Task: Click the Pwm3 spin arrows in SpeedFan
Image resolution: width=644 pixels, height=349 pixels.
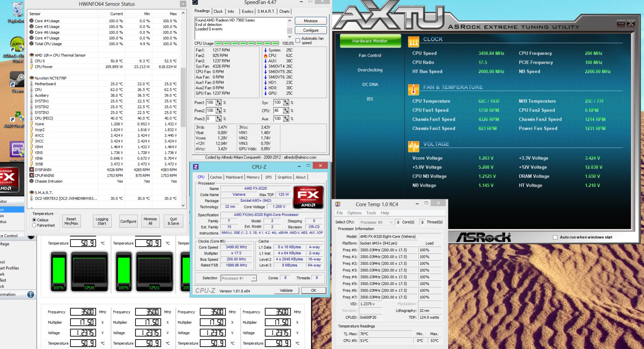Action: point(219,119)
